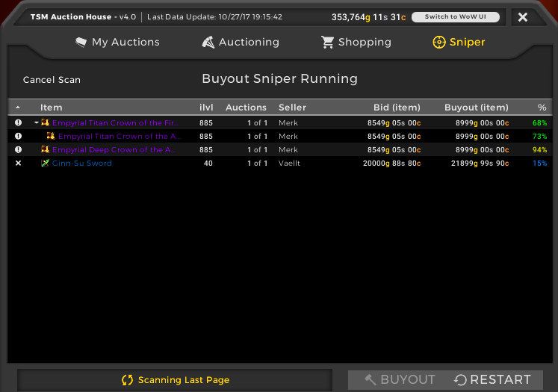This screenshot has width=558, height=392.
Task: Switch to WoW UI
Action: [456, 16]
